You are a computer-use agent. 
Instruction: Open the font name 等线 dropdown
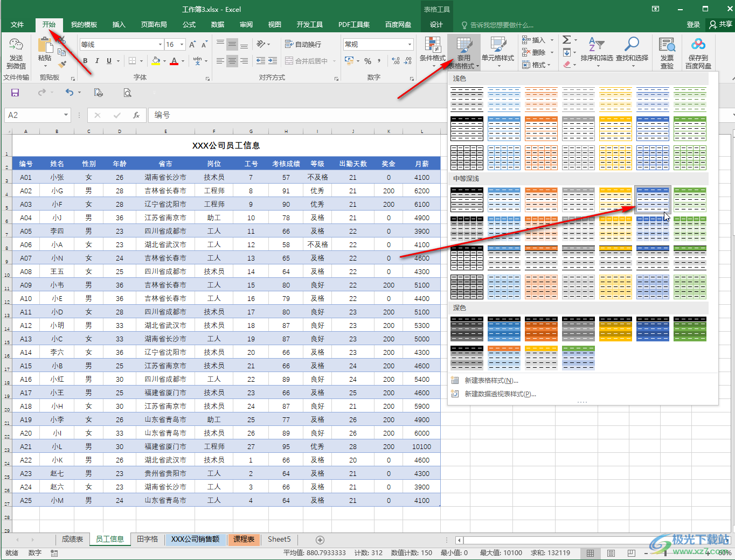click(x=160, y=45)
